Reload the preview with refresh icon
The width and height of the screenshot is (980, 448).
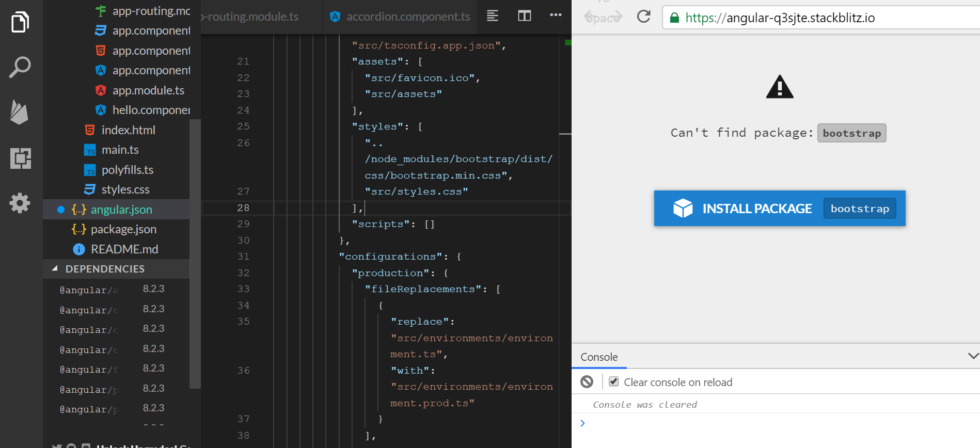coord(644,17)
